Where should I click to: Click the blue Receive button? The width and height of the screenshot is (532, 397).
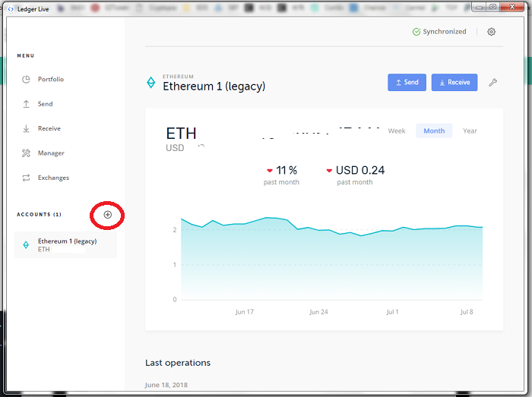pos(454,82)
